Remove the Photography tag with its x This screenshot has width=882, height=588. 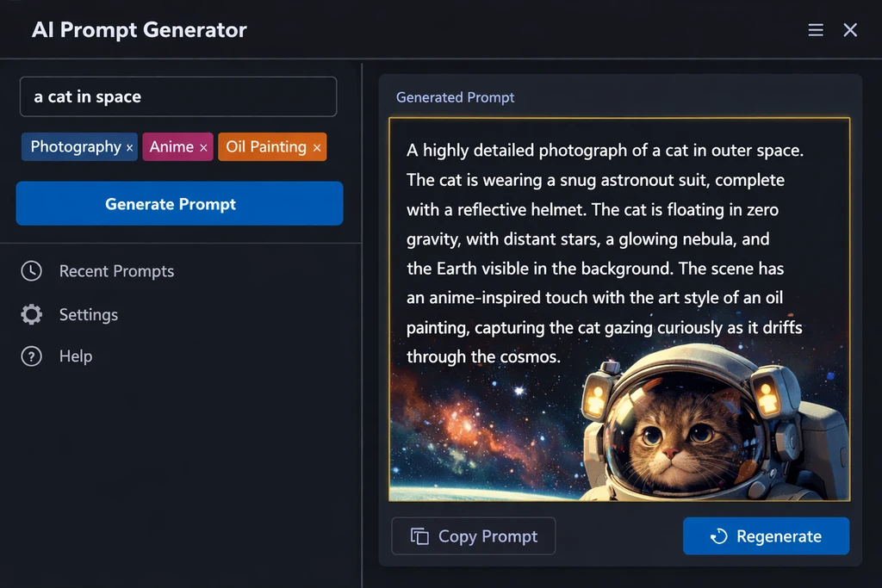tap(130, 148)
